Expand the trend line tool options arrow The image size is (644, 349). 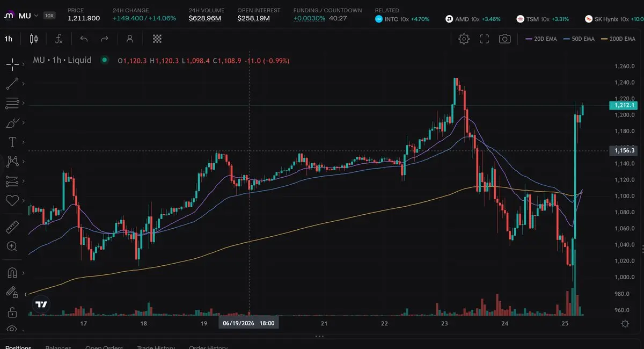pos(24,83)
